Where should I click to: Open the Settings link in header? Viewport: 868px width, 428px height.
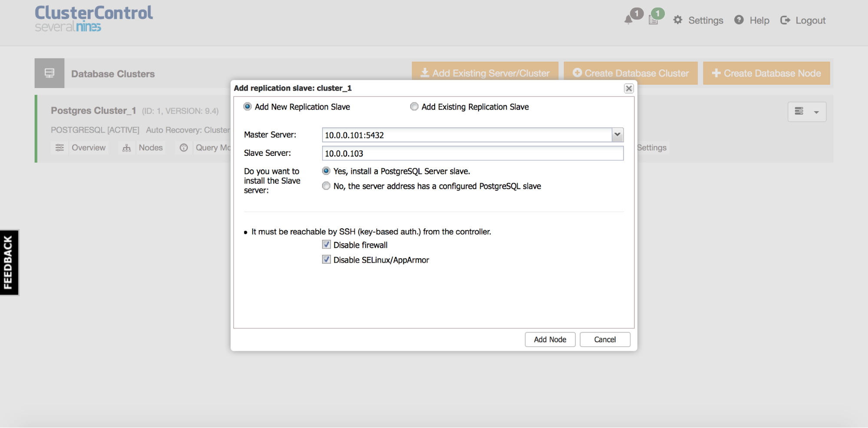point(706,20)
